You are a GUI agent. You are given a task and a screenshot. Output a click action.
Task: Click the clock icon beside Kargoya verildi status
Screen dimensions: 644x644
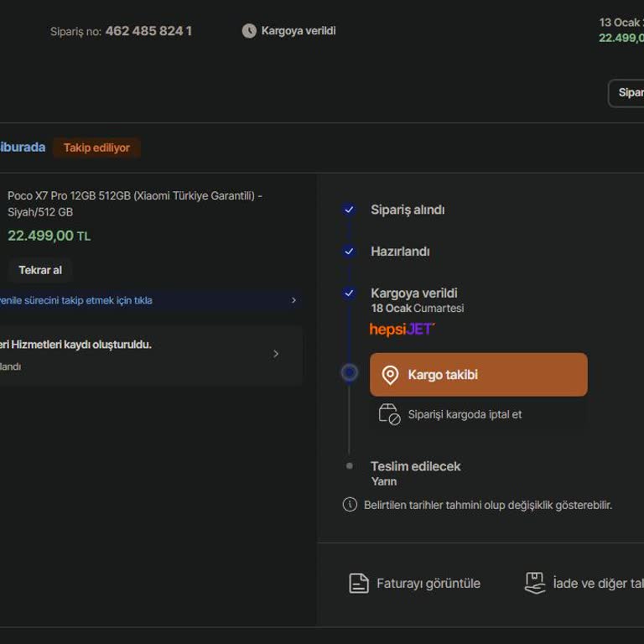point(249,31)
